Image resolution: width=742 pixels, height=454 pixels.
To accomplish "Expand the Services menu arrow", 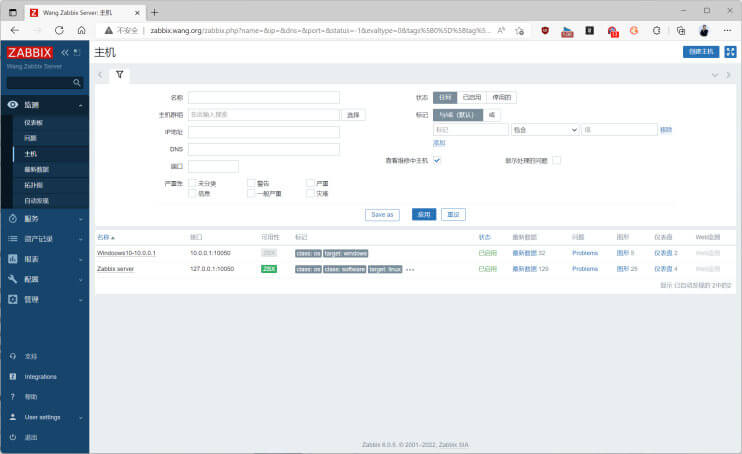I will [80, 219].
